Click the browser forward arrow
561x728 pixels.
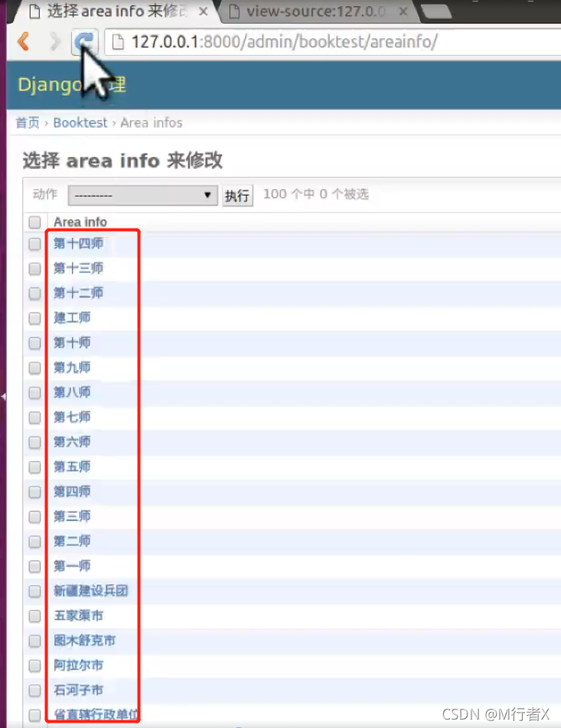[x=55, y=42]
